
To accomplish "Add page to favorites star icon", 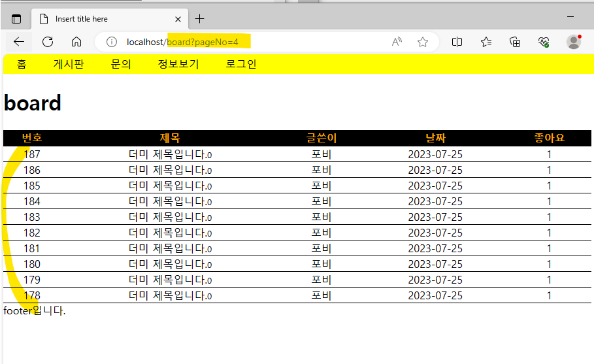I will (422, 42).
